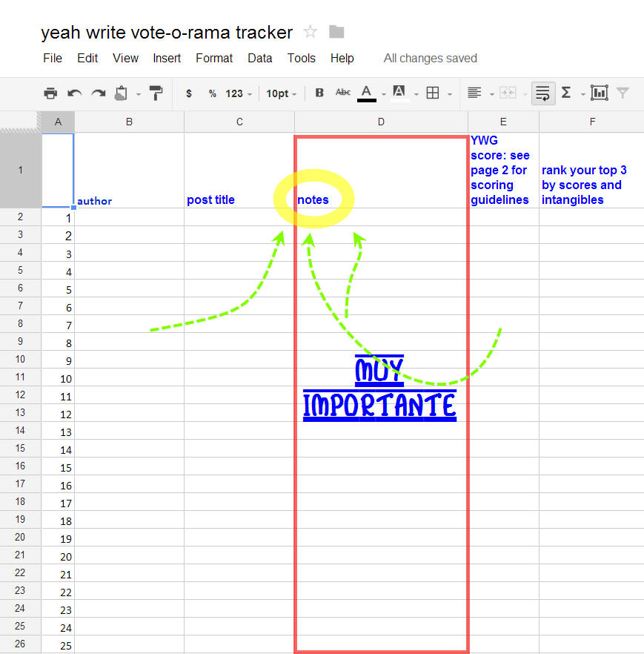Choose text color with underlined A

(367, 93)
